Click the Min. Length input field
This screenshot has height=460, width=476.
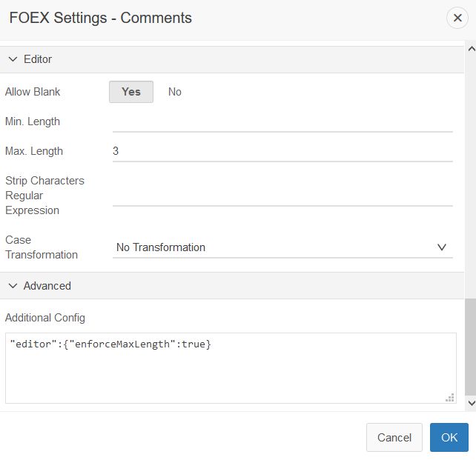click(x=282, y=121)
